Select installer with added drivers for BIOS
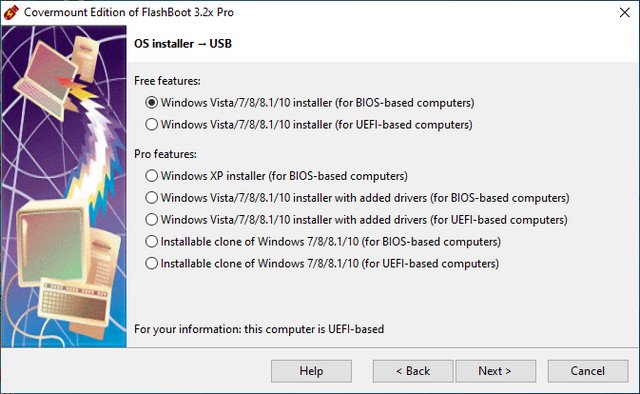This screenshot has height=394, width=640. click(x=357, y=198)
